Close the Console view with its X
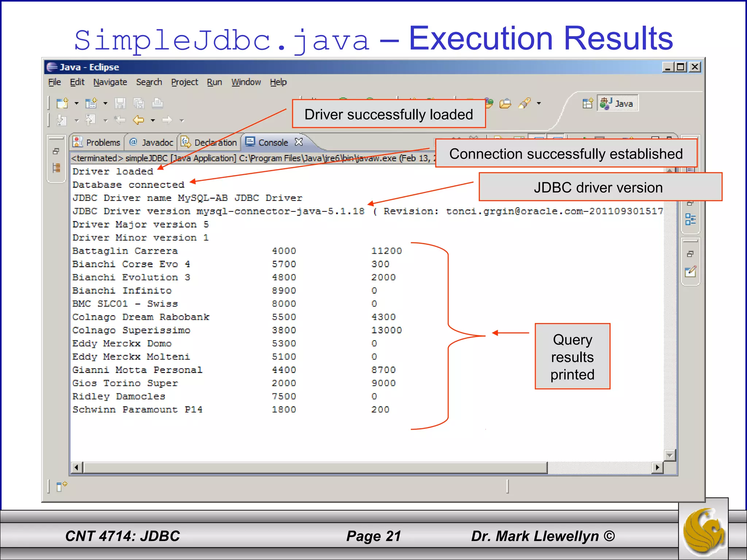This screenshot has height=560, width=747. click(x=299, y=142)
